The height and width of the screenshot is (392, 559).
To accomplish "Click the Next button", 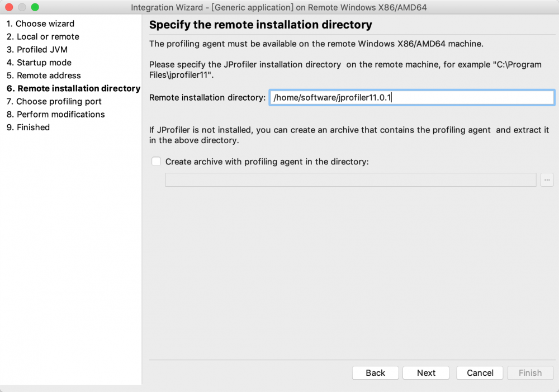I will (x=426, y=373).
